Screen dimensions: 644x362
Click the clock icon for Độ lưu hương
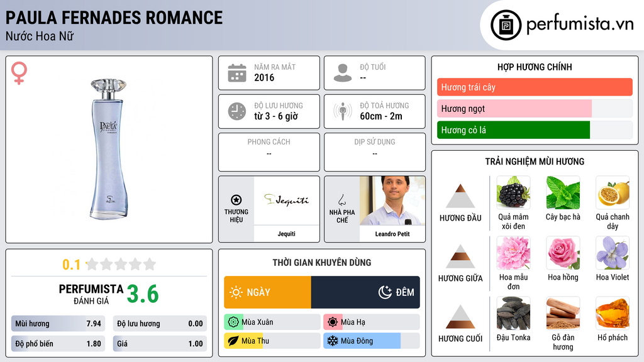(x=237, y=111)
